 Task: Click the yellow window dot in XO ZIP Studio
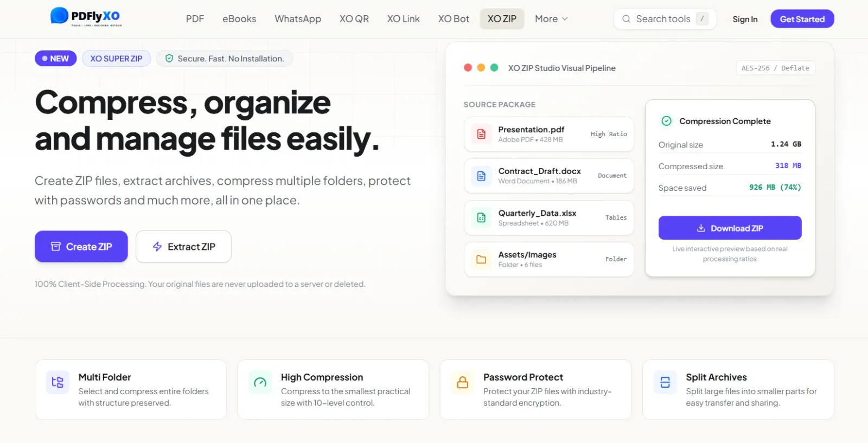(x=481, y=68)
